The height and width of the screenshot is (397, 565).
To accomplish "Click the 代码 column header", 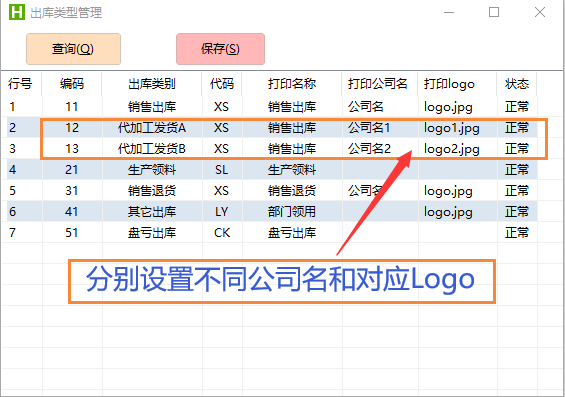I will click(x=222, y=84).
